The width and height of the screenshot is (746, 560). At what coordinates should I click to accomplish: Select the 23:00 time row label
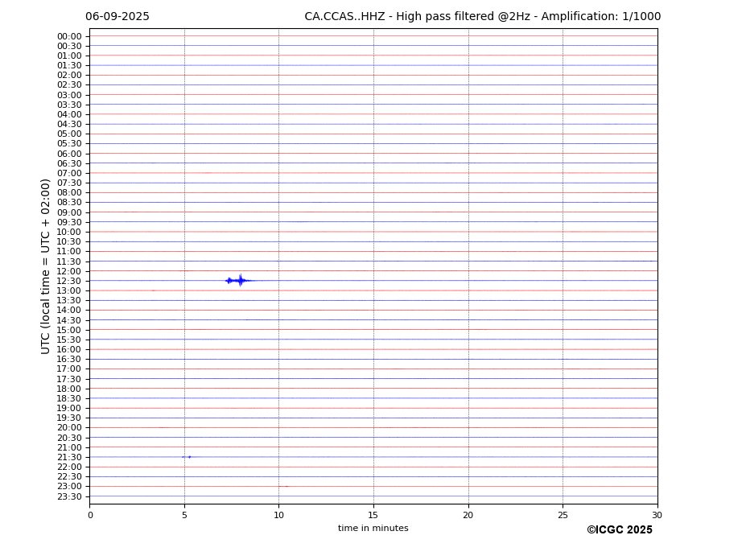69,487
